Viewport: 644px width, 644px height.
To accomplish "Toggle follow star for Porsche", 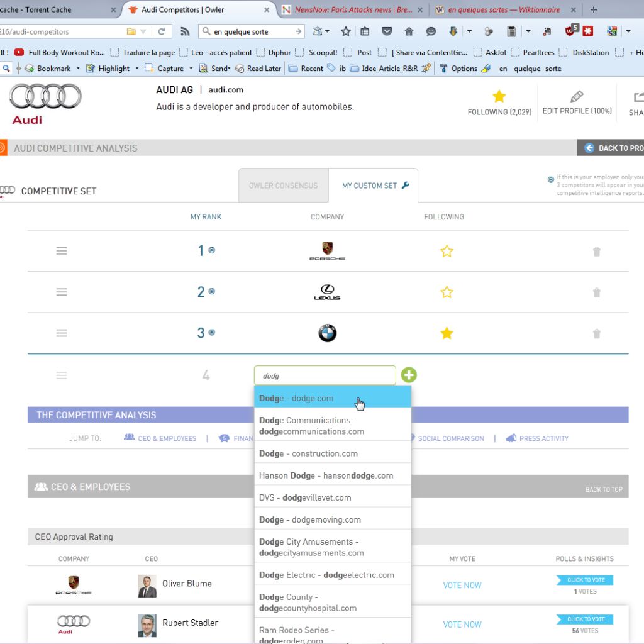I will click(447, 251).
